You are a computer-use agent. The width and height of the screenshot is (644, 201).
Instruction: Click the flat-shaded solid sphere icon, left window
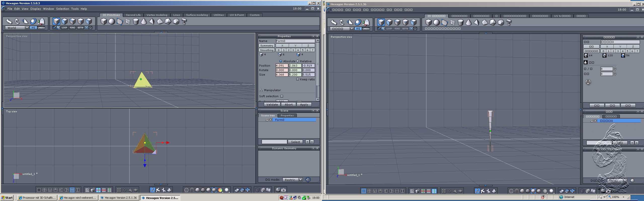(197, 190)
